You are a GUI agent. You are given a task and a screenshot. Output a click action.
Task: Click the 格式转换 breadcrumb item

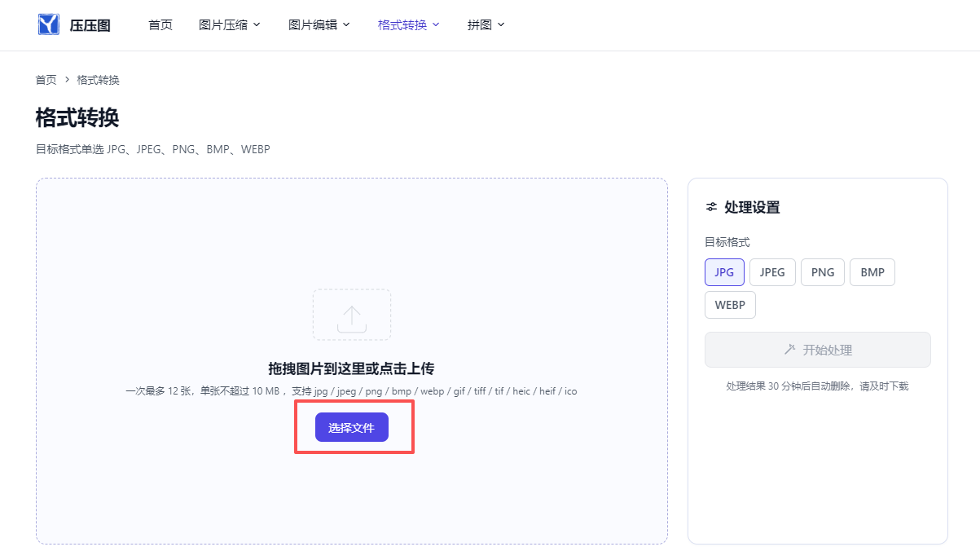99,80
